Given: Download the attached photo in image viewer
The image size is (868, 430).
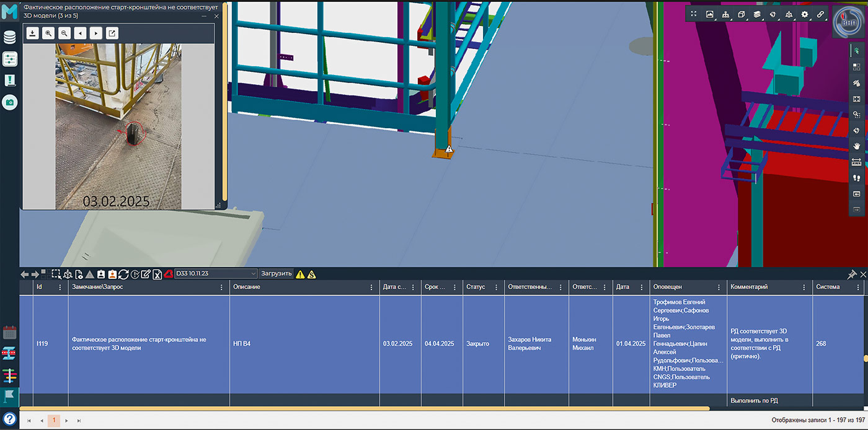Looking at the screenshot, I should [32, 33].
